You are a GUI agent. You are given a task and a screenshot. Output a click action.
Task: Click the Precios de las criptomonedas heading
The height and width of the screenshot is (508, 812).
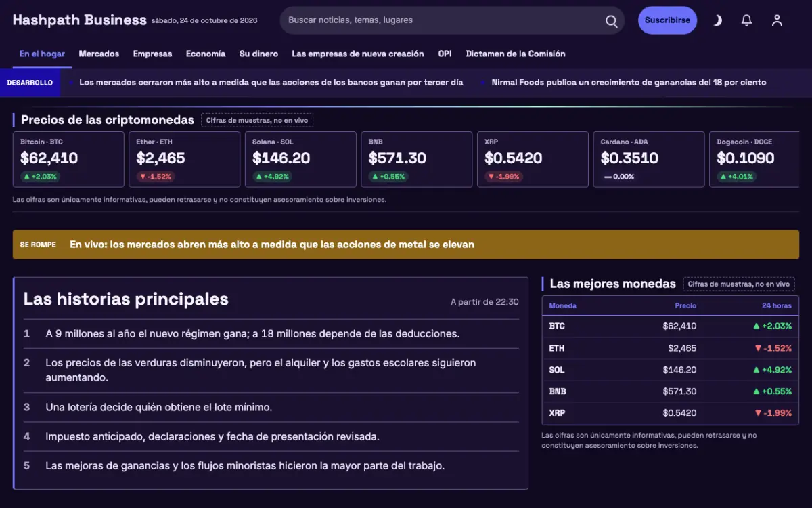click(108, 120)
